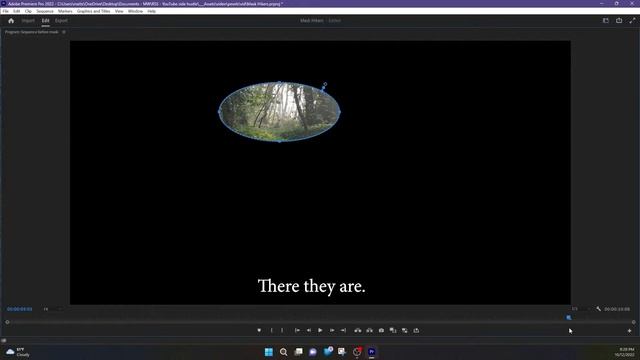Open the Program monitor panel menu

[64, 32]
